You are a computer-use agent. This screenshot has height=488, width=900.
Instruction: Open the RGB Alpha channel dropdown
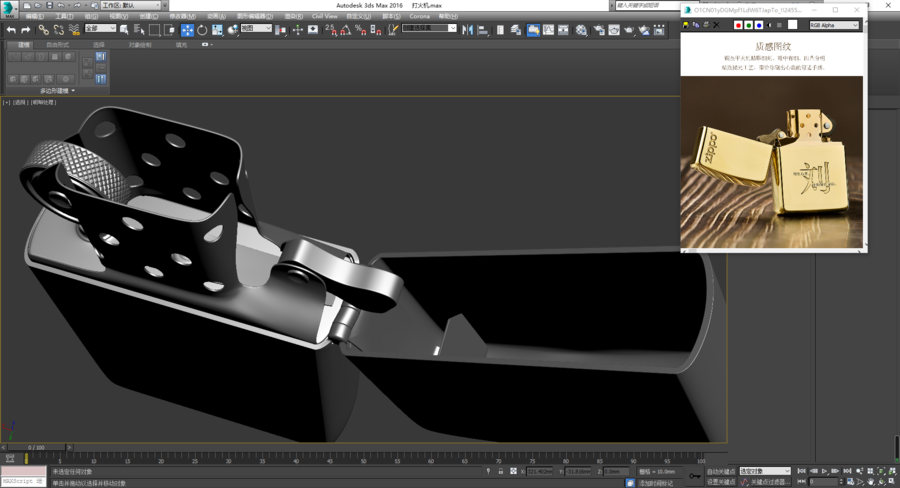[834, 25]
